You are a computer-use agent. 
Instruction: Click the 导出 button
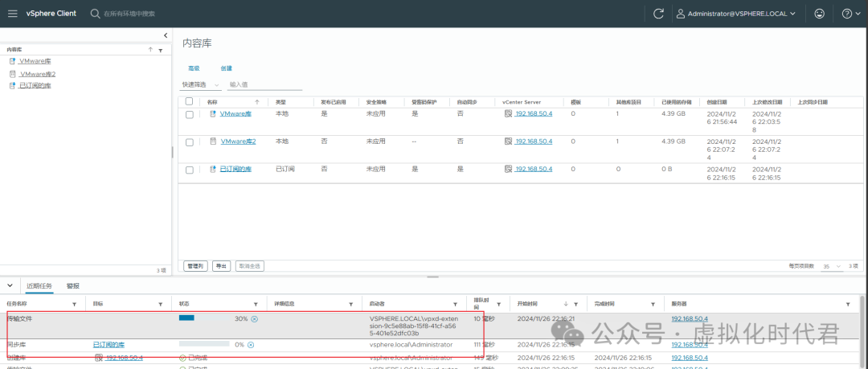222,266
